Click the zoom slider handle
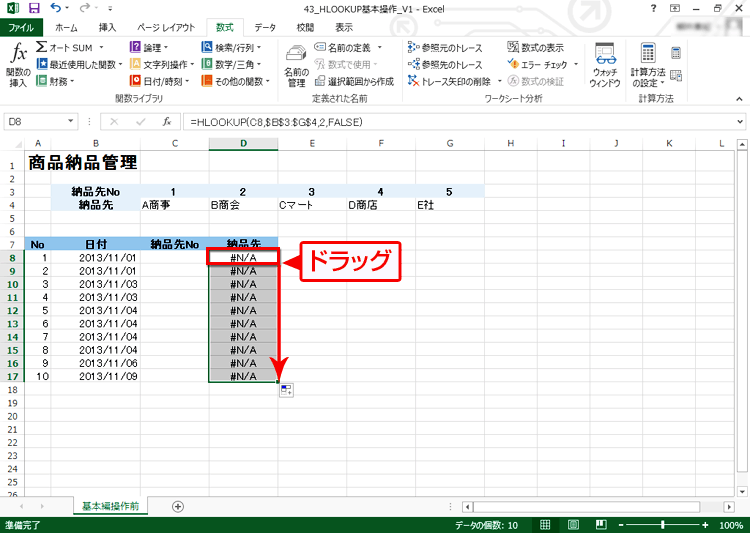 click(x=662, y=525)
